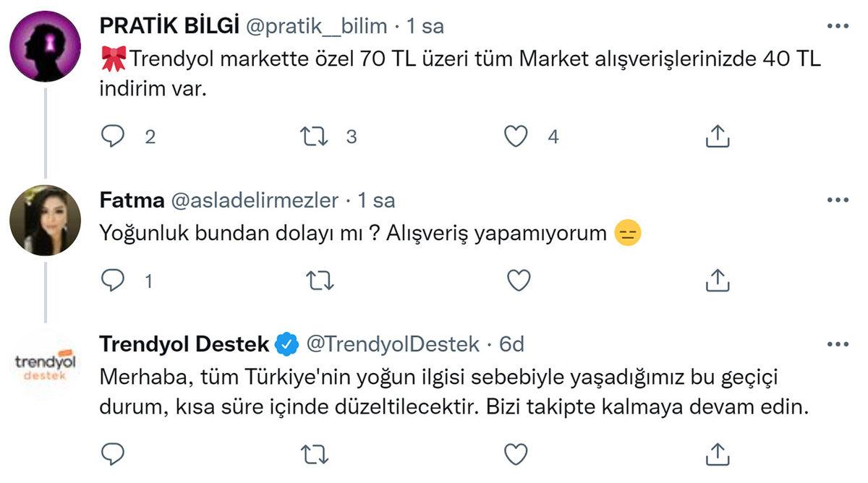Like Fatma's reply about shopping issues
Viewport: 868px width, 483px height.
pos(518,280)
